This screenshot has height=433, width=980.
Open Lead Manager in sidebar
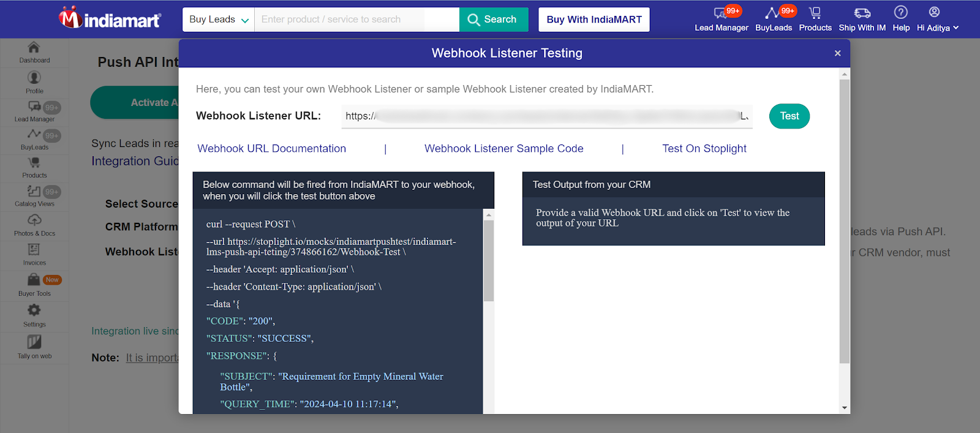click(x=34, y=111)
